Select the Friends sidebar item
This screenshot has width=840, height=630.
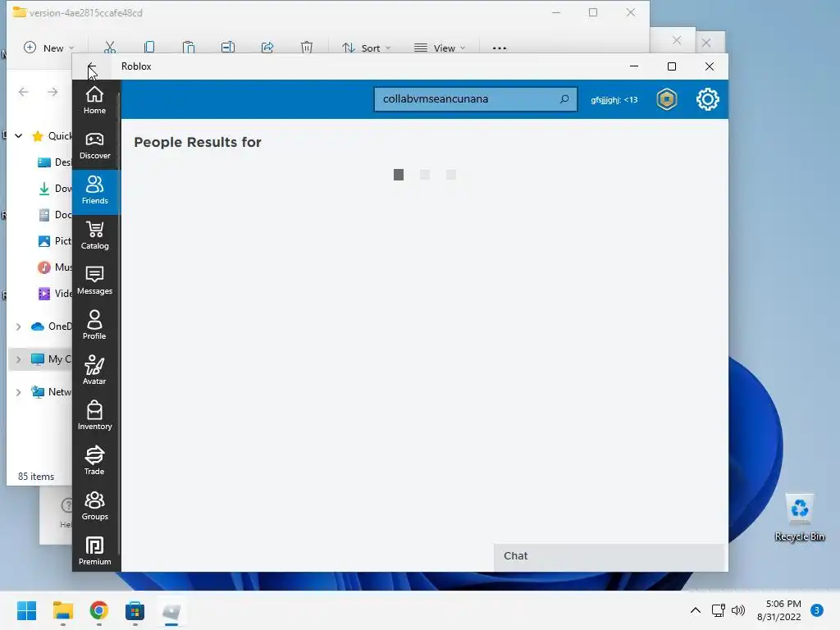pyautogui.click(x=95, y=191)
